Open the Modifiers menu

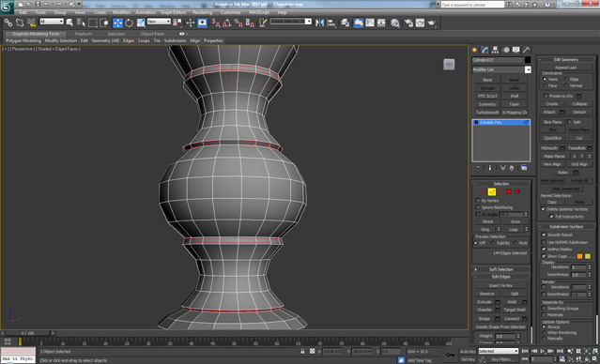tap(121, 12)
